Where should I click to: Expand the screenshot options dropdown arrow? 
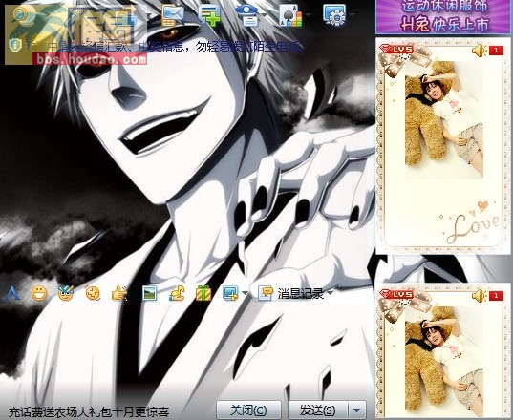click(245, 293)
